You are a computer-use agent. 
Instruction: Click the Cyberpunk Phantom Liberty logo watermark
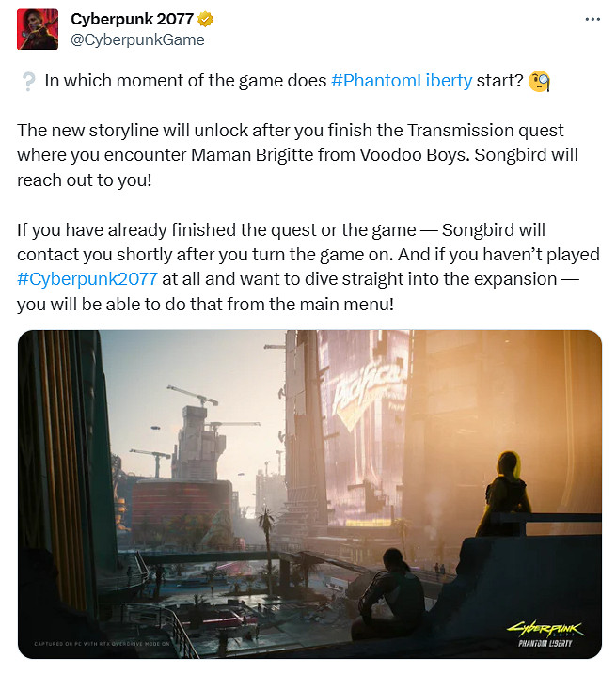point(545,634)
